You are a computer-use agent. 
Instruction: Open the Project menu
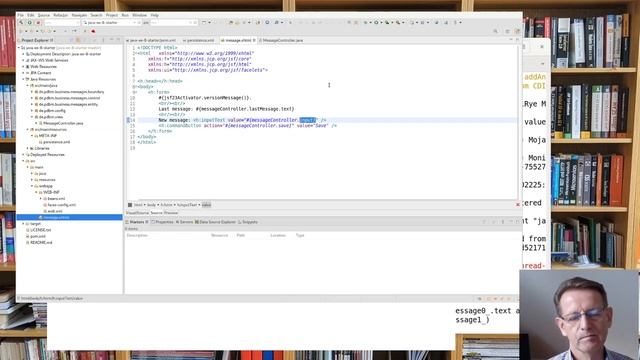112,15
